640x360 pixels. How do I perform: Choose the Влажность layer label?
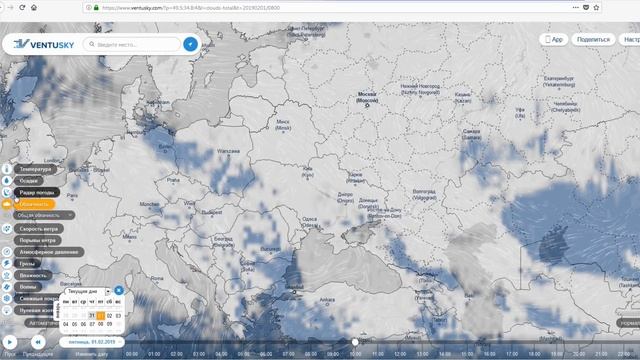tap(33, 276)
